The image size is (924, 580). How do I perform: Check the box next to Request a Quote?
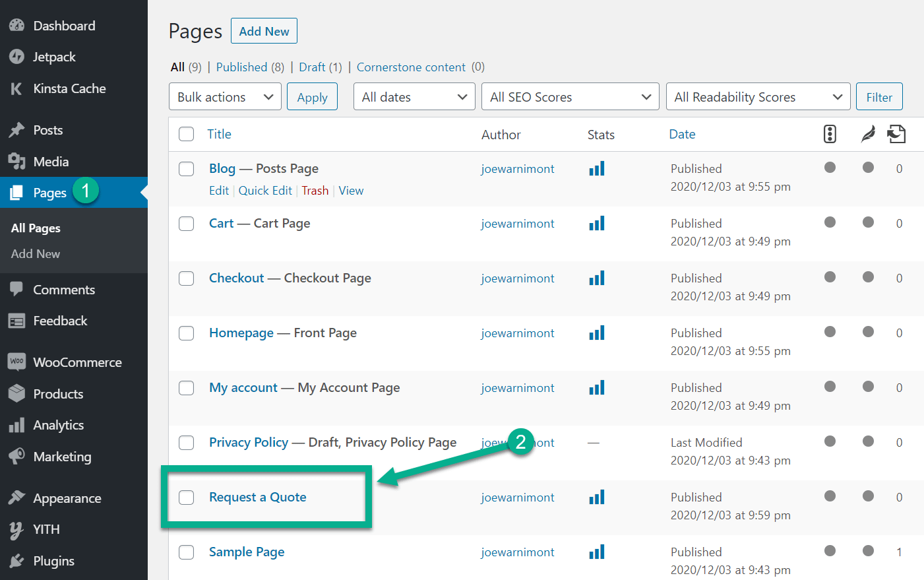click(186, 498)
